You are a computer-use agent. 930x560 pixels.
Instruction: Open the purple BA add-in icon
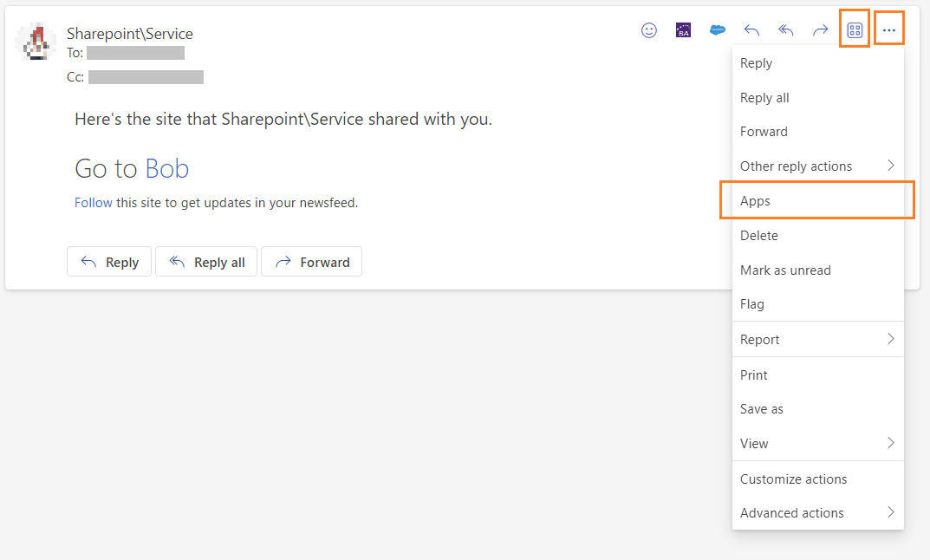click(x=683, y=30)
